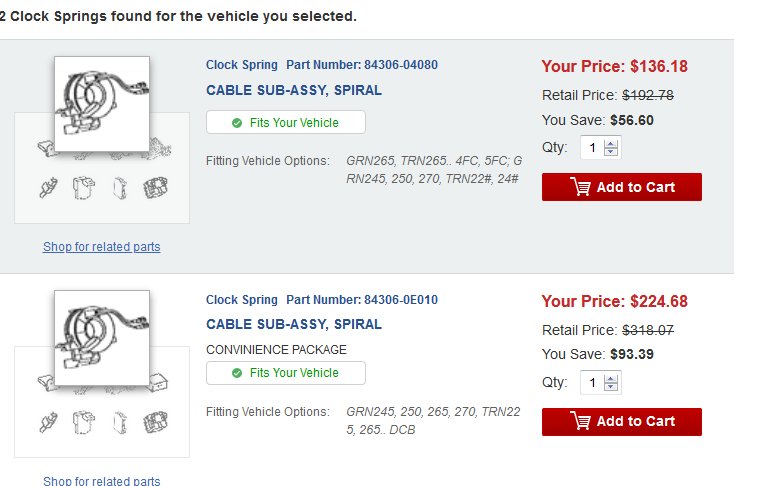The height and width of the screenshot is (486, 763).
Task: Add part 84306-0E010 to cart
Action: click(x=622, y=422)
